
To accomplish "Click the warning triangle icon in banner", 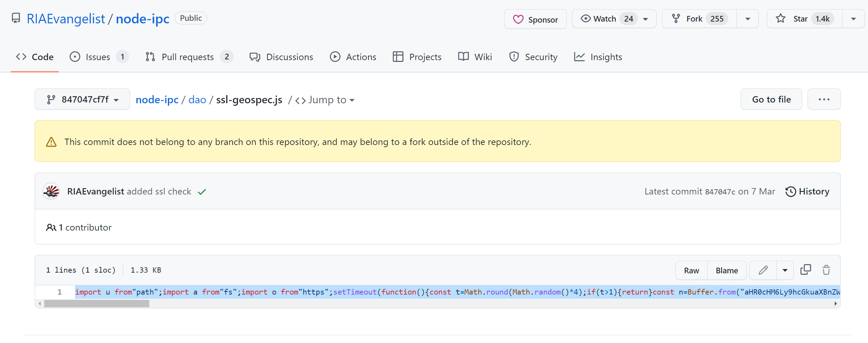I will tap(51, 142).
